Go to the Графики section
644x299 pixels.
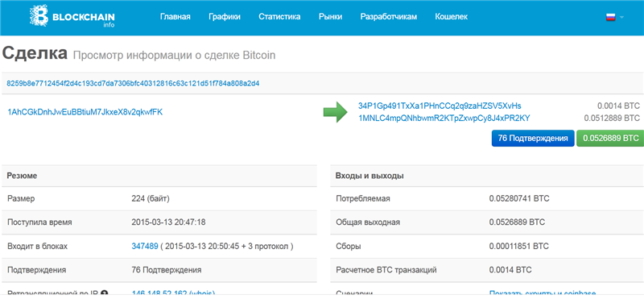coord(225,17)
